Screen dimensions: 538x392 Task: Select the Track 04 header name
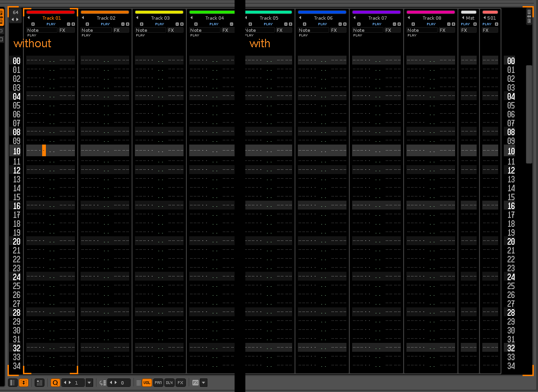pyautogui.click(x=214, y=18)
